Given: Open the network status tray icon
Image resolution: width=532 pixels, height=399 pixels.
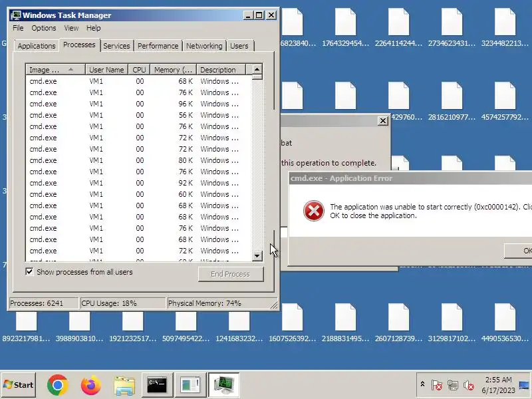Looking at the screenshot, I should tap(453, 385).
